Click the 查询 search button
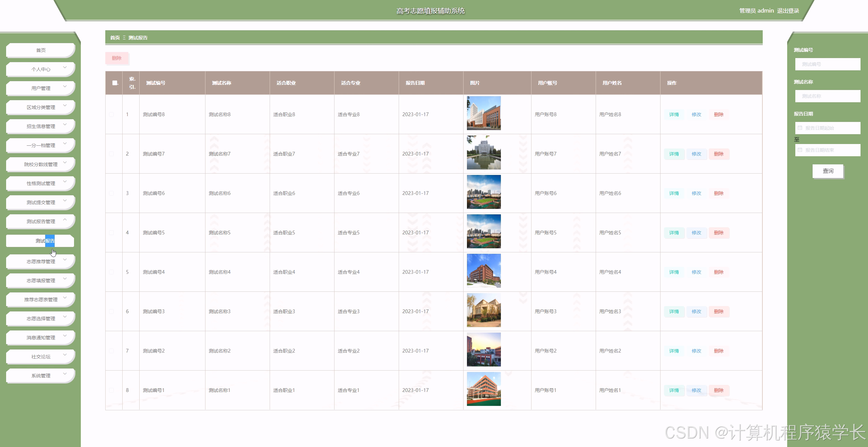 pos(828,171)
